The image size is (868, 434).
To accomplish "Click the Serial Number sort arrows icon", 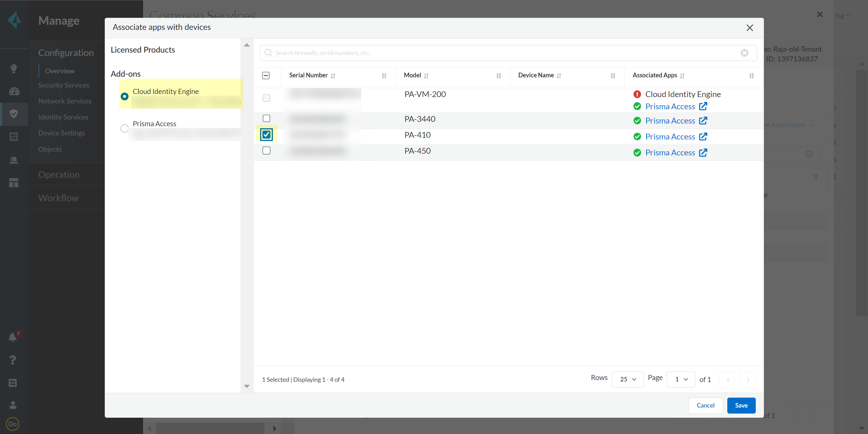I will (x=333, y=76).
